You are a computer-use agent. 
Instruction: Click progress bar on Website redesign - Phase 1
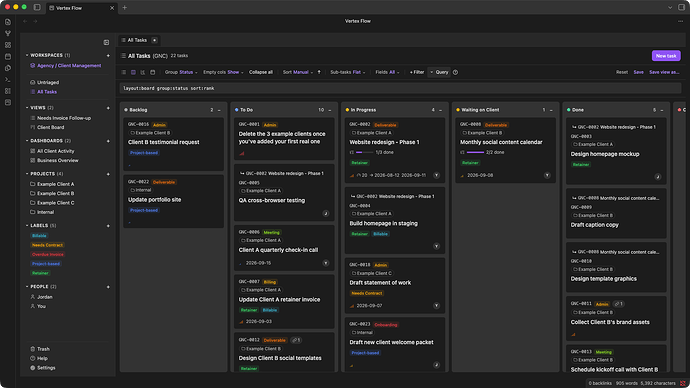[364, 152]
